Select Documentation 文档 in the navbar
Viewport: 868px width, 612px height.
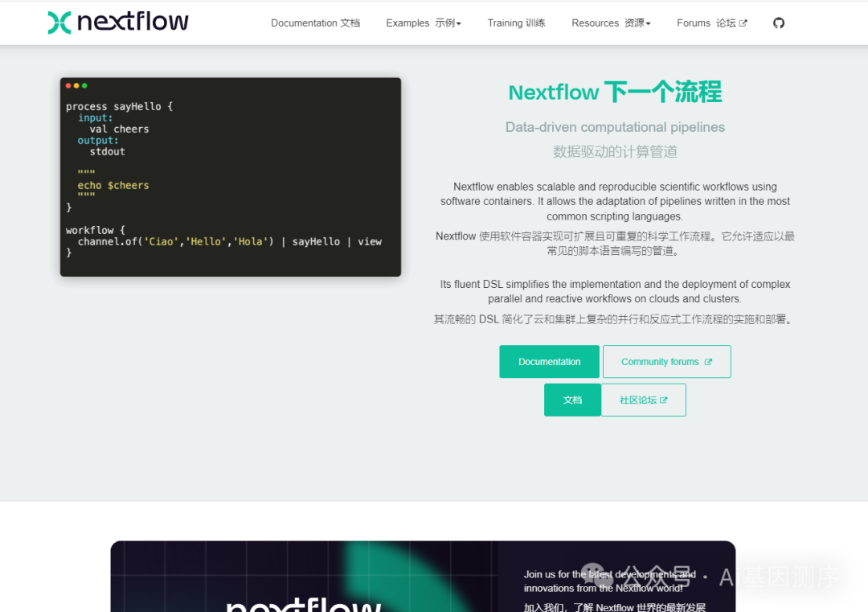pyautogui.click(x=314, y=23)
